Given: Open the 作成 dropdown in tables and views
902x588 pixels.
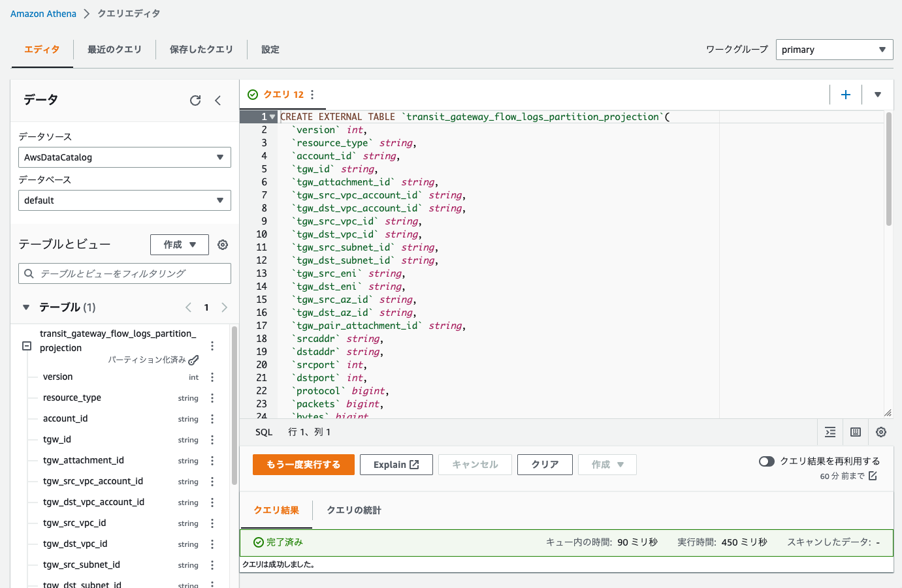Looking at the screenshot, I should [180, 245].
